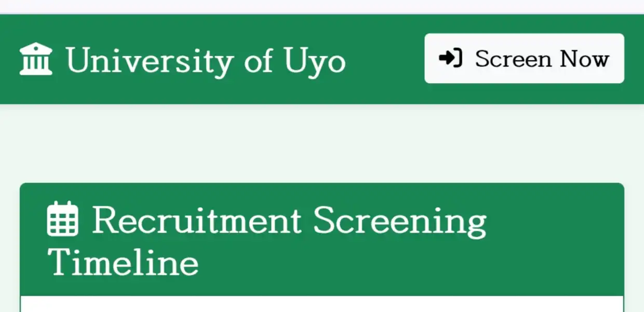Click the word "Timeline" in the heading

click(123, 262)
